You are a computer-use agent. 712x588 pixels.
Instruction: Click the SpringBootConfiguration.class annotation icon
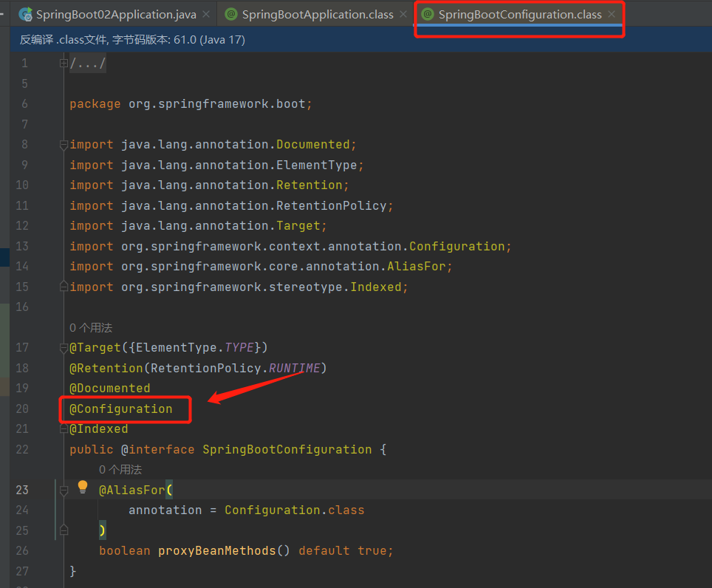coord(428,15)
